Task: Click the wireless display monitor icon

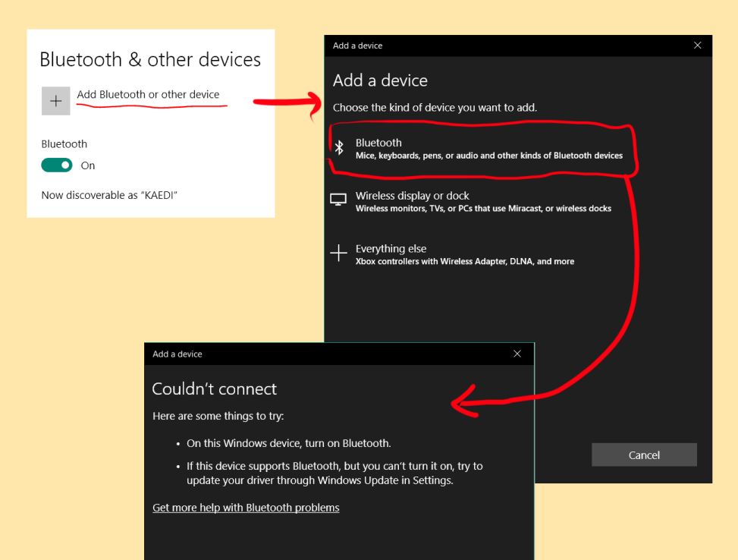Action: 339,198
